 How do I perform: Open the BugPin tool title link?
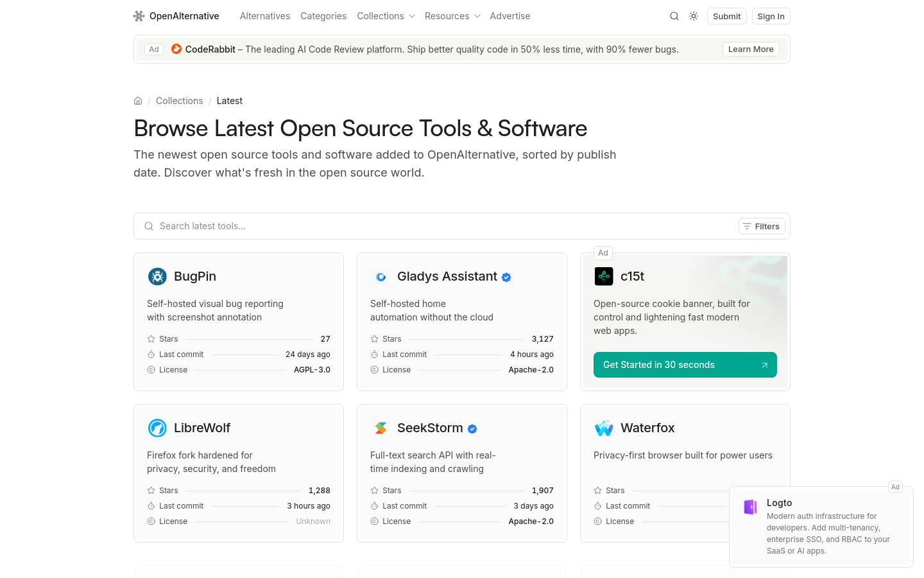pos(195,276)
